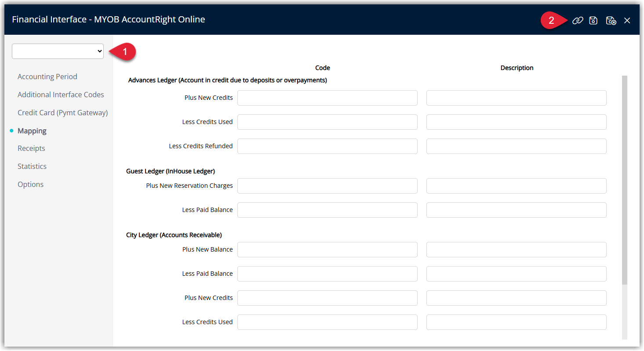Click the Guest Ledger (InHouse Ledger) heading
The image size is (644, 351).
coord(171,171)
